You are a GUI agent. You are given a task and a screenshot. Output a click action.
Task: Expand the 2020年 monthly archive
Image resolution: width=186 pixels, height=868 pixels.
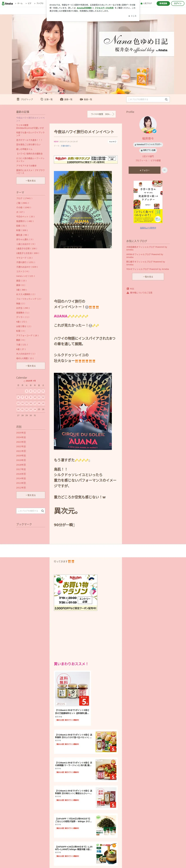[25, 456]
